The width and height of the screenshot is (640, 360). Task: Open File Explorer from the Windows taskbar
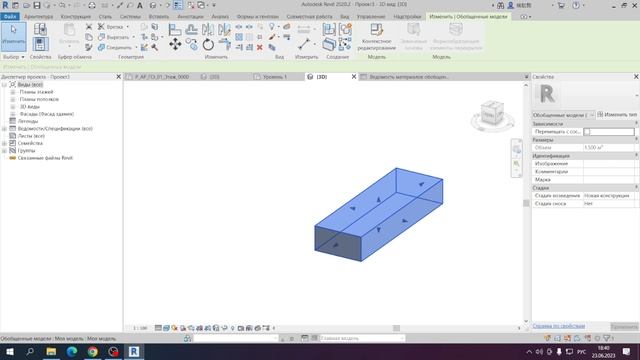pyautogui.click(x=51, y=352)
